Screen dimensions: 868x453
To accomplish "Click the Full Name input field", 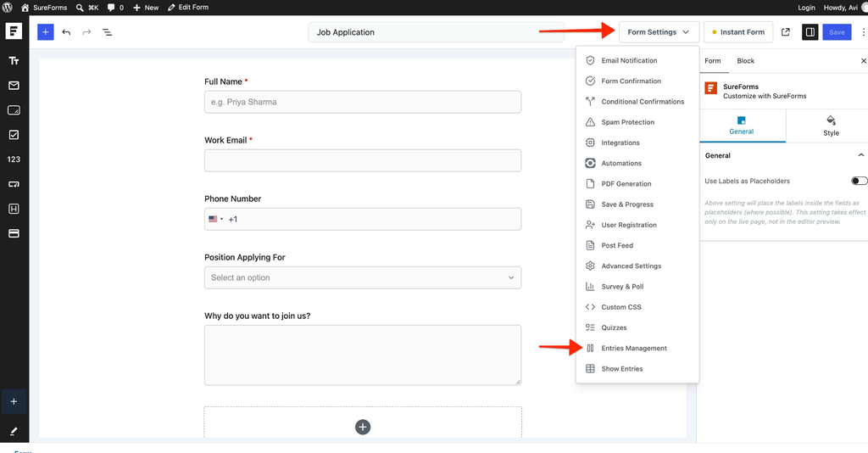I will [363, 102].
